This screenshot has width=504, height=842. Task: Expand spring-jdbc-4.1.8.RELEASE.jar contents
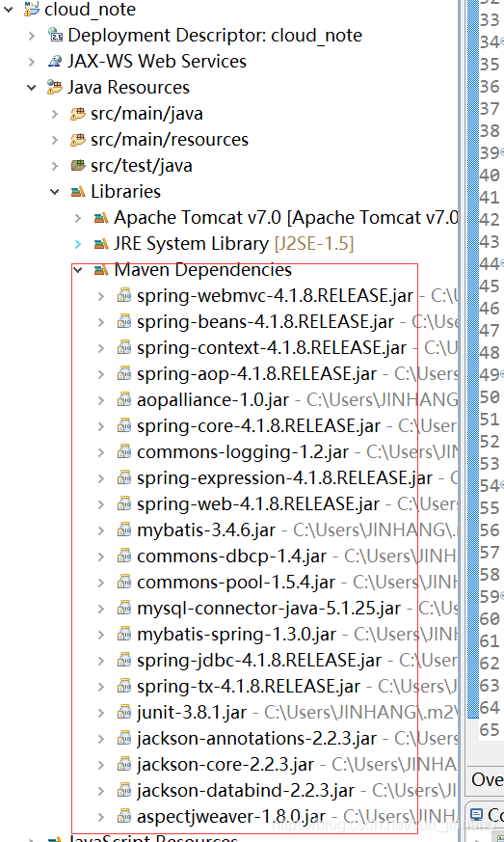pos(101,661)
